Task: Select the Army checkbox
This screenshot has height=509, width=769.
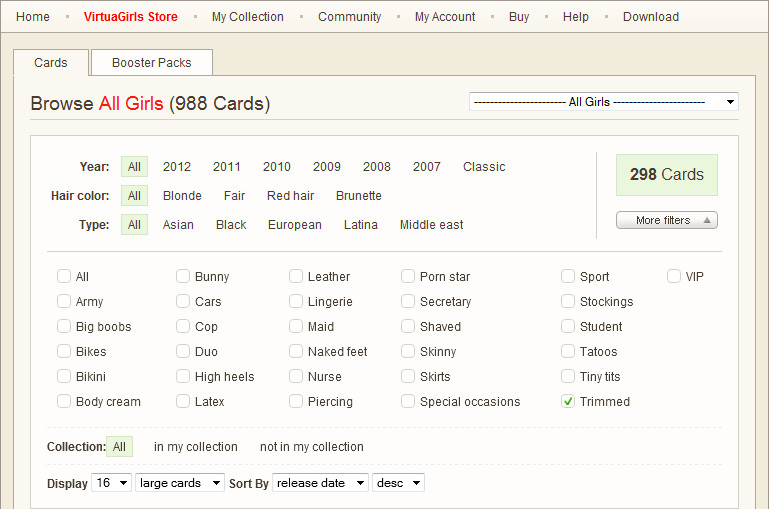Action: click(64, 301)
